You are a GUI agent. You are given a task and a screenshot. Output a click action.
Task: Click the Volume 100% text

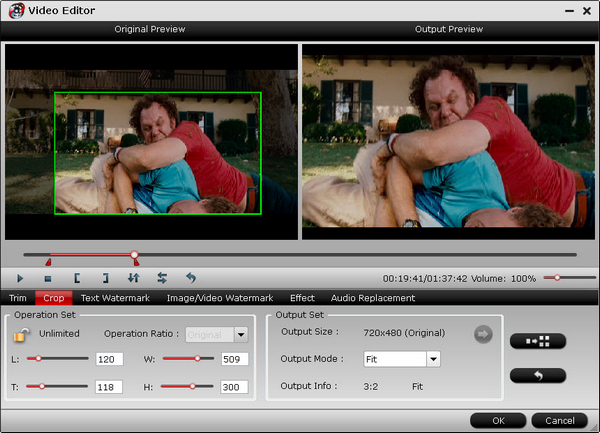click(503, 278)
